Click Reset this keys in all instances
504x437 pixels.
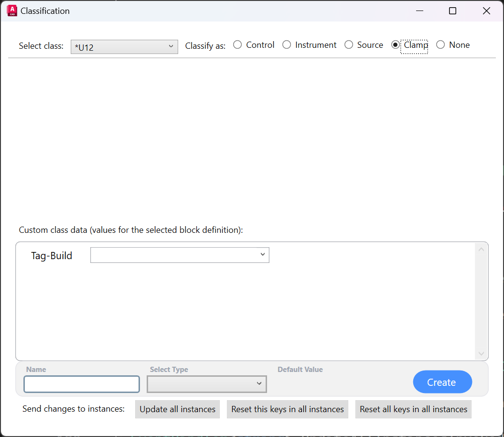click(288, 409)
